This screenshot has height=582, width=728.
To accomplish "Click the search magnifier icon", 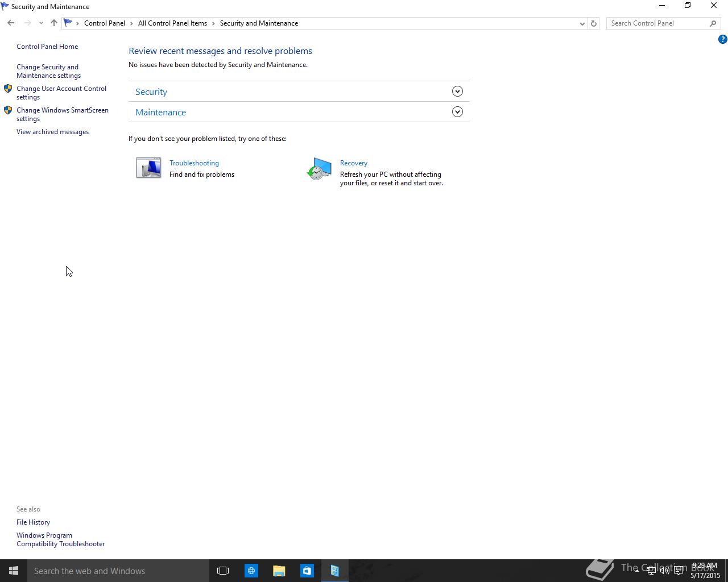I will [x=713, y=23].
